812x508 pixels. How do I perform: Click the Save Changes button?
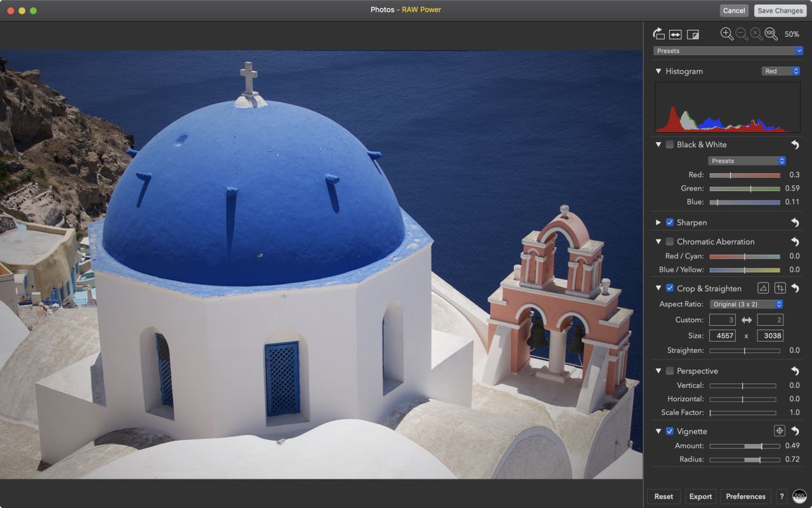[780, 11]
